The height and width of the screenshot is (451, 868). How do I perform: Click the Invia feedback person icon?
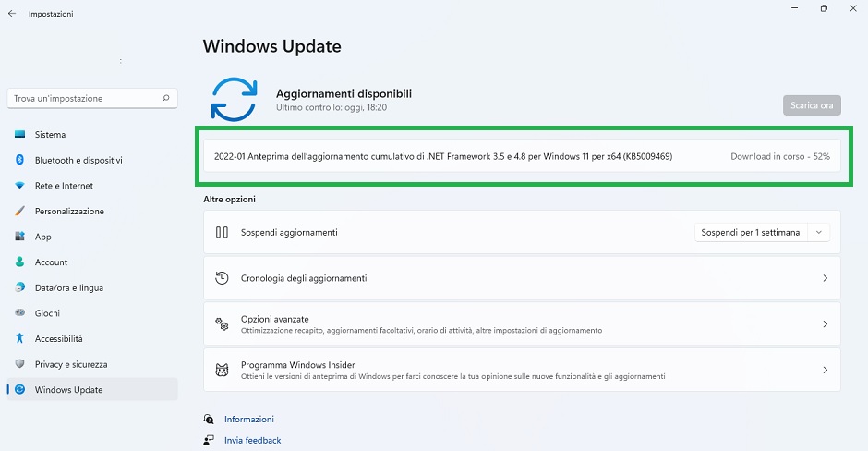[x=209, y=440]
